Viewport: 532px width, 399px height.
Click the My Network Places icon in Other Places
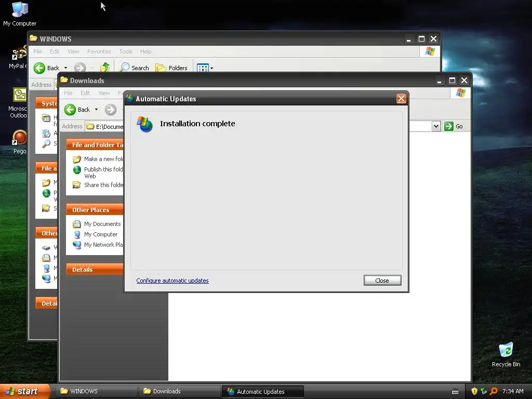(x=77, y=245)
